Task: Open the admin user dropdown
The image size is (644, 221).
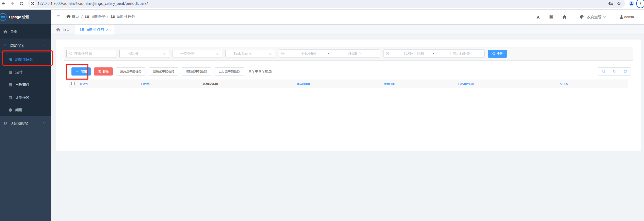Action: coord(629,17)
